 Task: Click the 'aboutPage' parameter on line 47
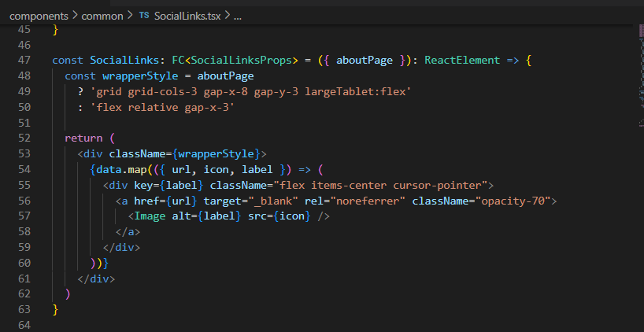click(365, 61)
